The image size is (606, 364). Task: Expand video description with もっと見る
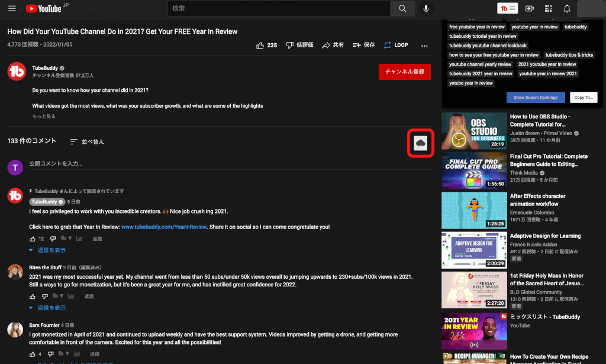click(x=44, y=117)
